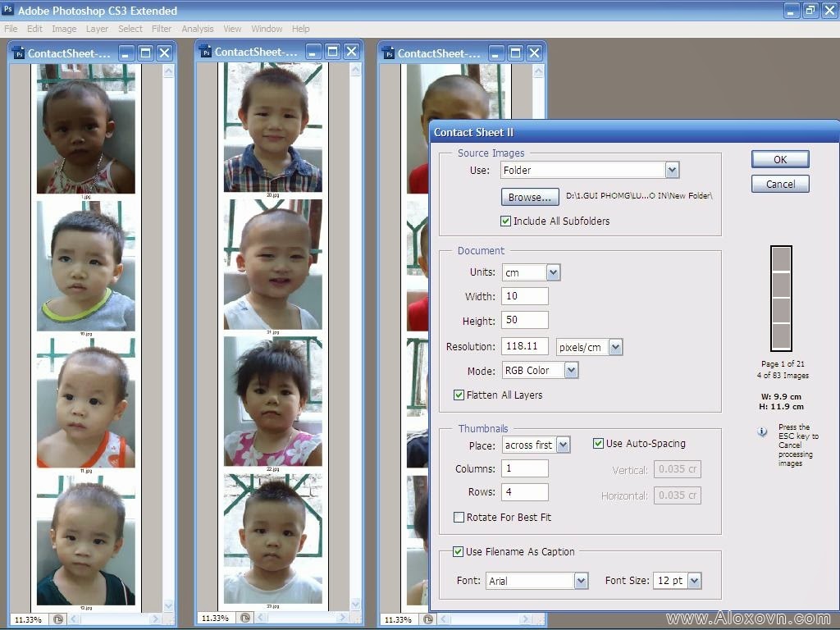The height and width of the screenshot is (630, 840).
Task: Click the 11.33% zoom field in the first window
Action: (x=29, y=620)
